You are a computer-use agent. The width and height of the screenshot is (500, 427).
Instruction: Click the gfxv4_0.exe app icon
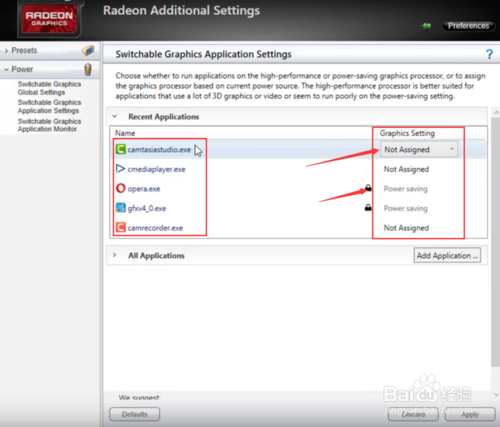(x=121, y=208)
